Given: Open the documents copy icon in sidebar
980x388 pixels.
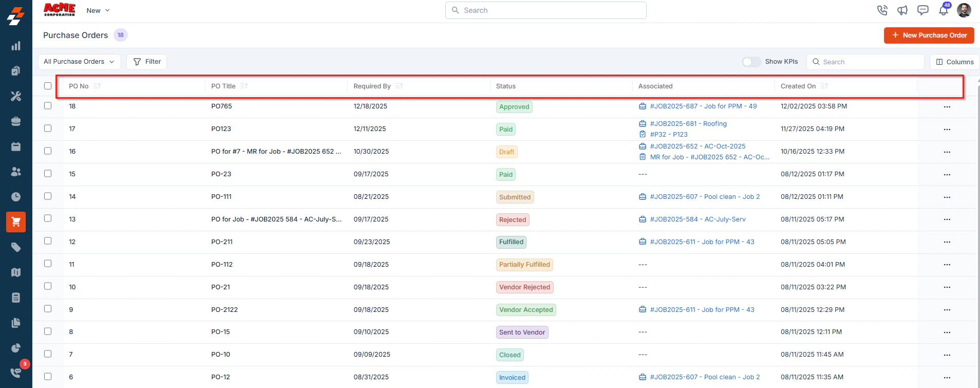Looking at the screenshot, I should click(16, 323).
